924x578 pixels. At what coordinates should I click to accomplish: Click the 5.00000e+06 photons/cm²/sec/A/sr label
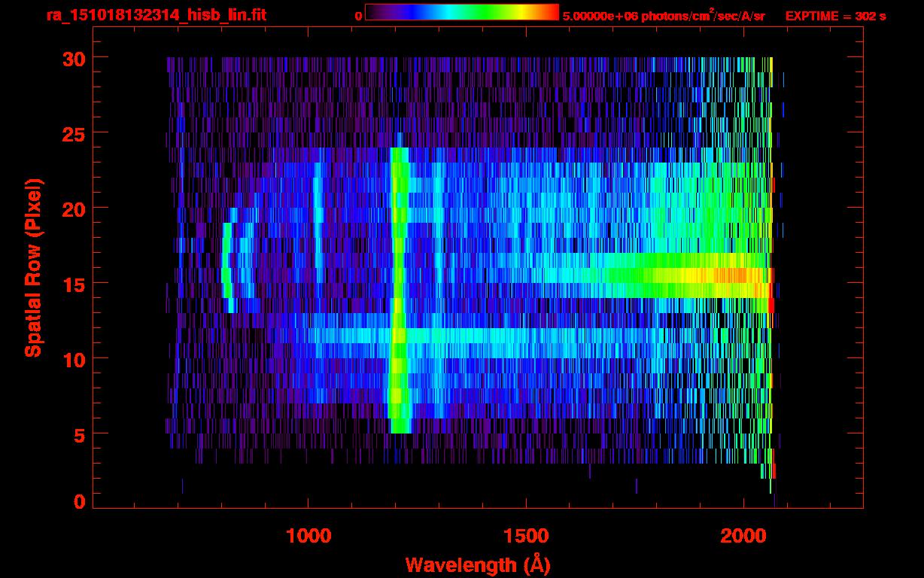(664, 15)
